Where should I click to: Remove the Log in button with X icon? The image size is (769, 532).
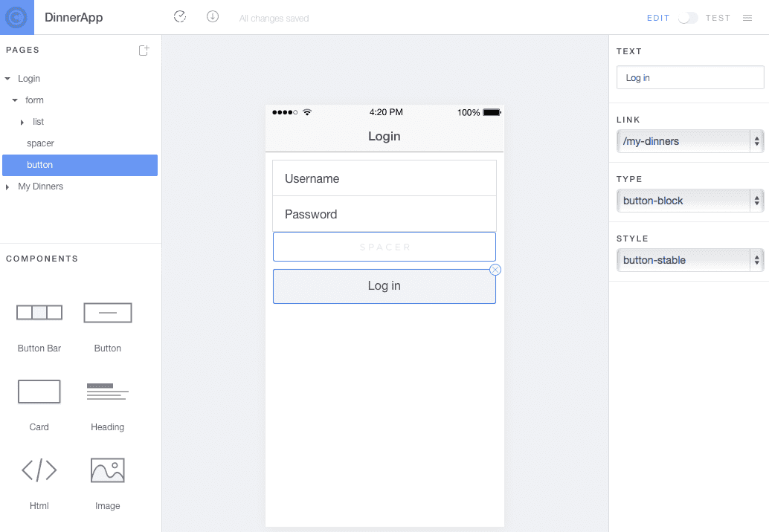(495, 270)
